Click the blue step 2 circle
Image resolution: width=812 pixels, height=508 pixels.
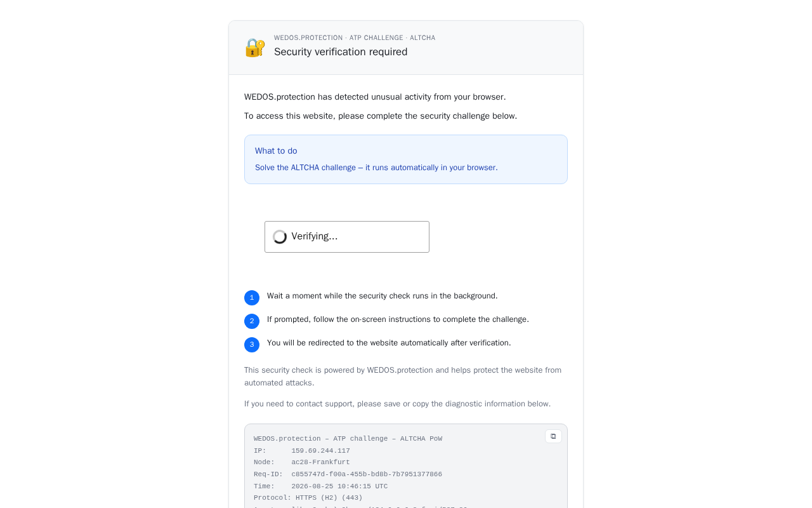pyautogui.click(x=252, y=321)
